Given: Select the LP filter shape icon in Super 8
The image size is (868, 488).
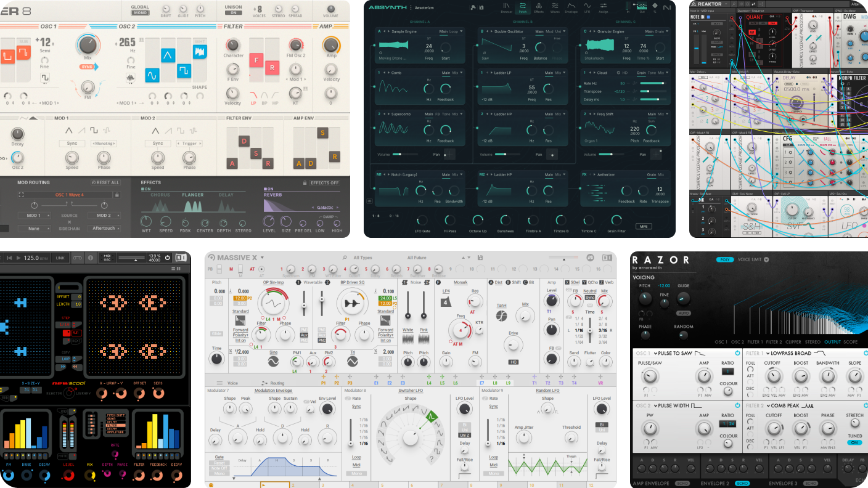Looking at the screenshot, I should click(253, 95).
